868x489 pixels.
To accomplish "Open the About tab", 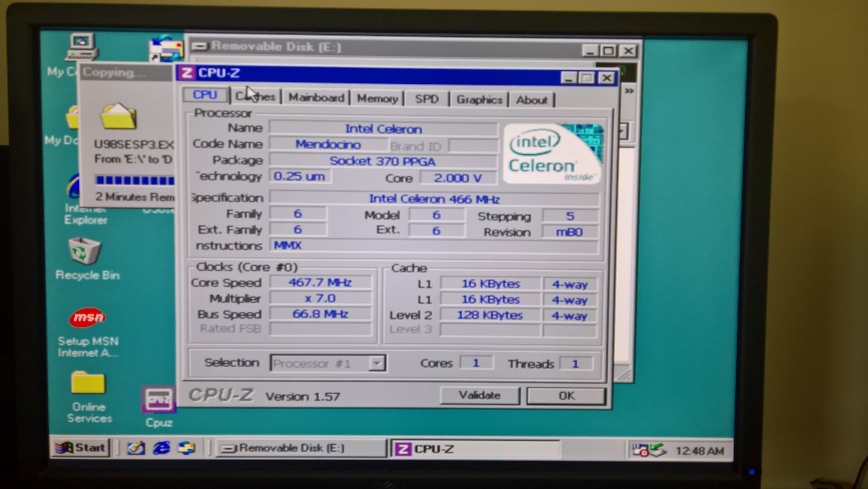I will [532, 100].
